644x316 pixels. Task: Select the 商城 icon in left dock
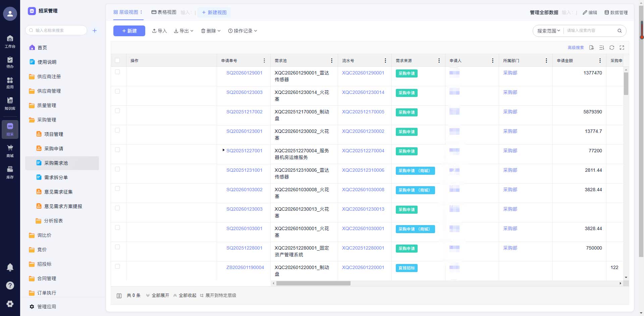tap(10, 150)
